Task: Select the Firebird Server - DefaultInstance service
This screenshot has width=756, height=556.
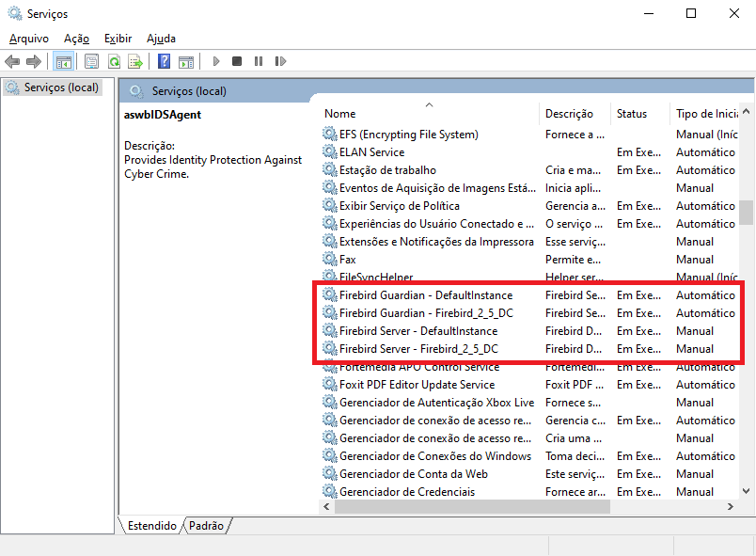Action: (417, 331)
